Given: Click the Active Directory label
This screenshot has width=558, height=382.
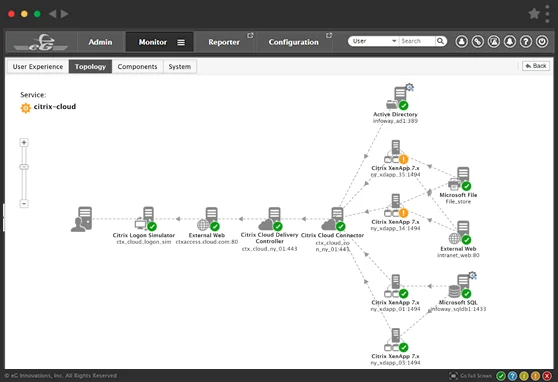Looking at the screenshot, I should click(395, 114).
